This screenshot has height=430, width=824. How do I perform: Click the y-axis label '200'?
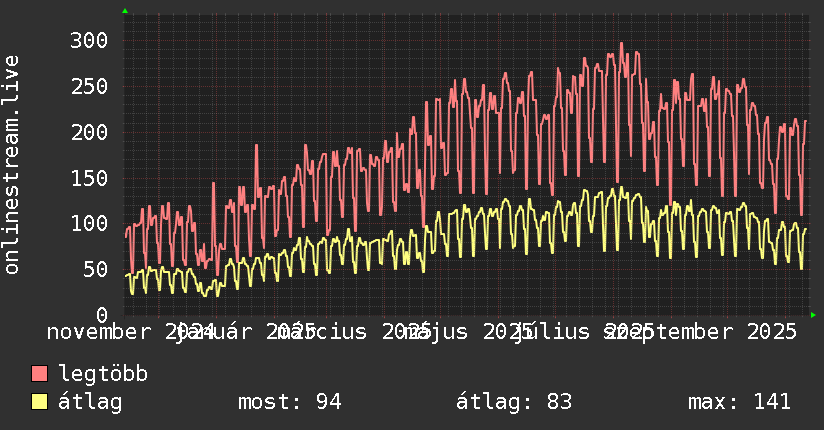pos(89,132)
